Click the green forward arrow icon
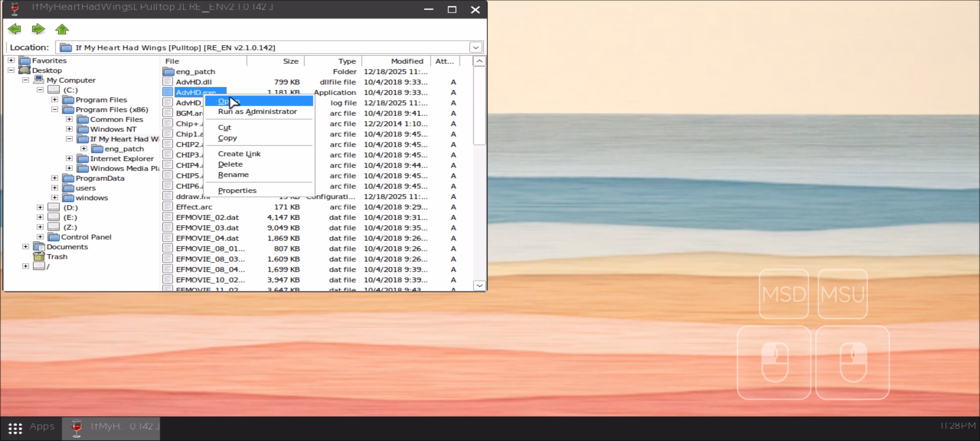The image size is (980, 441). tap(38, 29)
